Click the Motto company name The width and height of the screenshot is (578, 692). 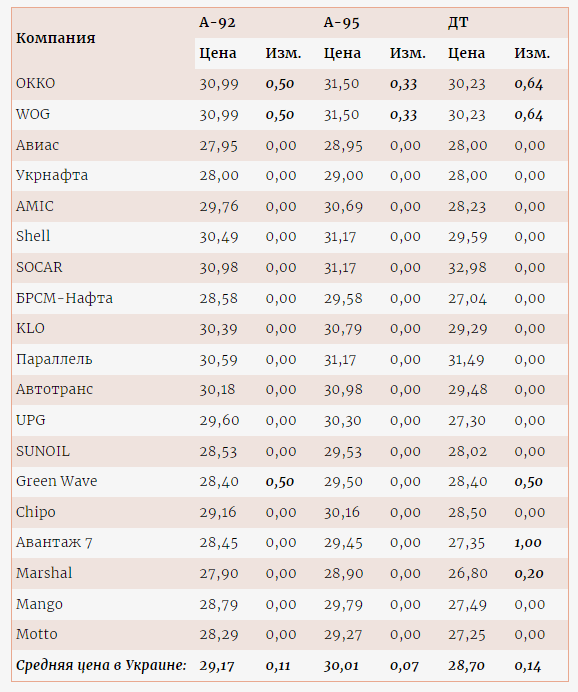[x=37, y=634]
